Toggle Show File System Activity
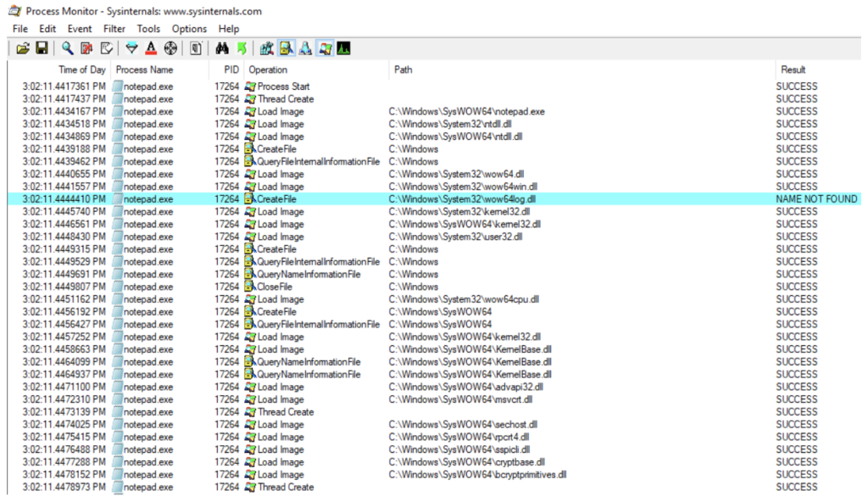 pos(287,48)
